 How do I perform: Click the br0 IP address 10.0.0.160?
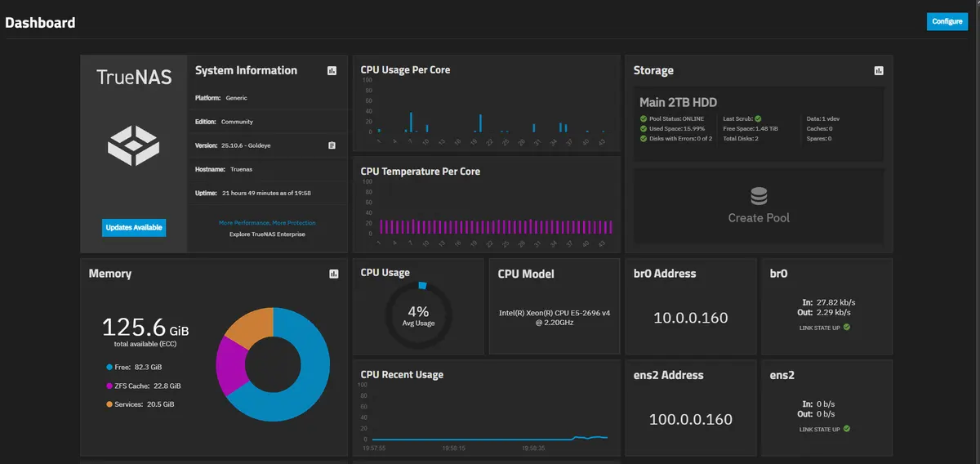[x=691, y=318]
